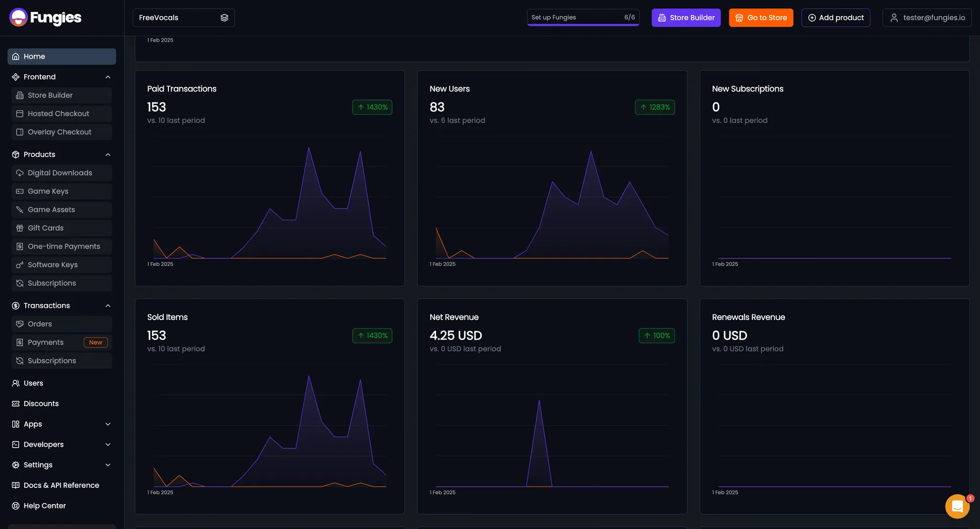
Task: Open Subscriptions under Products
Action: click(x=62, y=283)
